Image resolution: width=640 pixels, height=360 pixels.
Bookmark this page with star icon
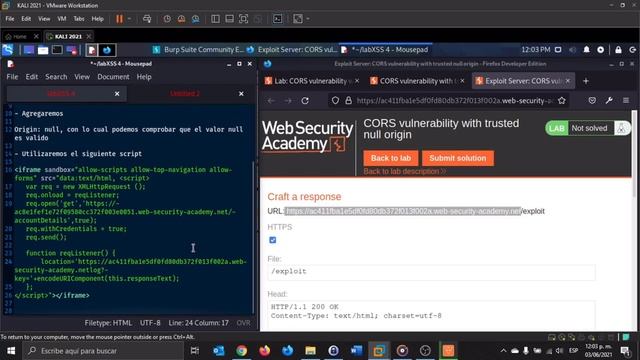[562, 100]
